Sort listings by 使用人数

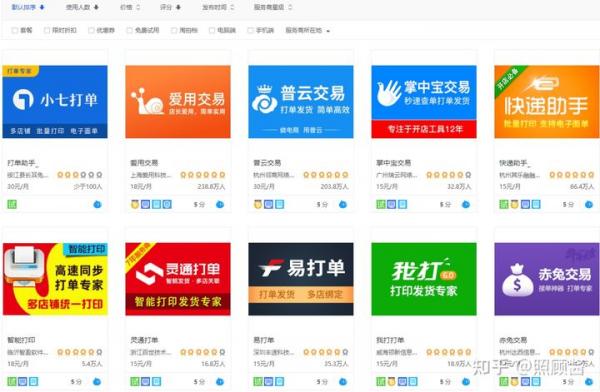82,7
